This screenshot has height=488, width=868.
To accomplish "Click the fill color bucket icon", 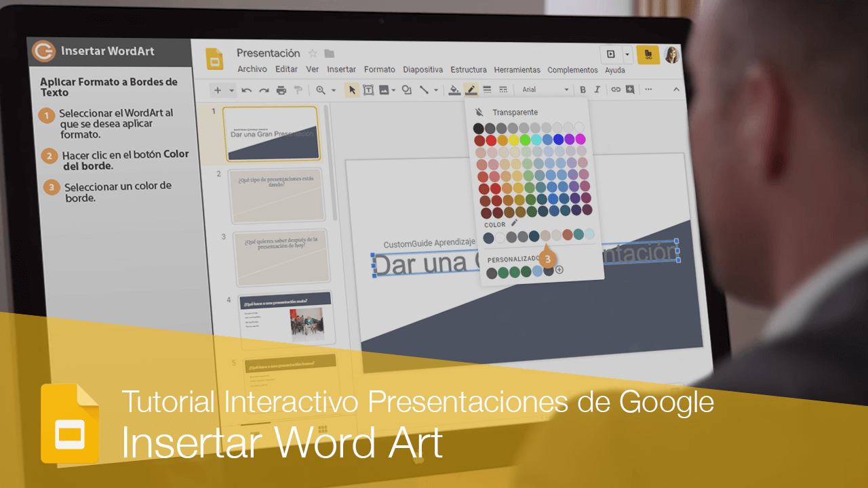I will click(x=455, y=89).
